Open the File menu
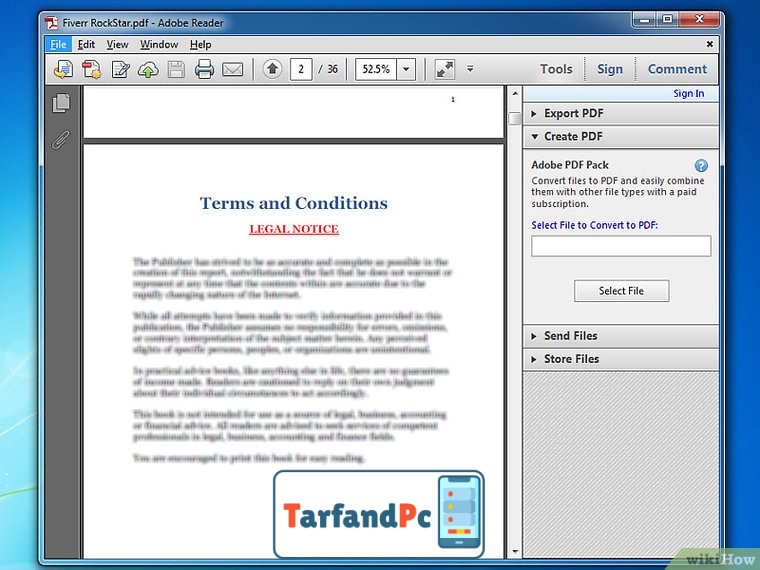The height and width of the screenshot is (570, 760). [x=58, y=45]
